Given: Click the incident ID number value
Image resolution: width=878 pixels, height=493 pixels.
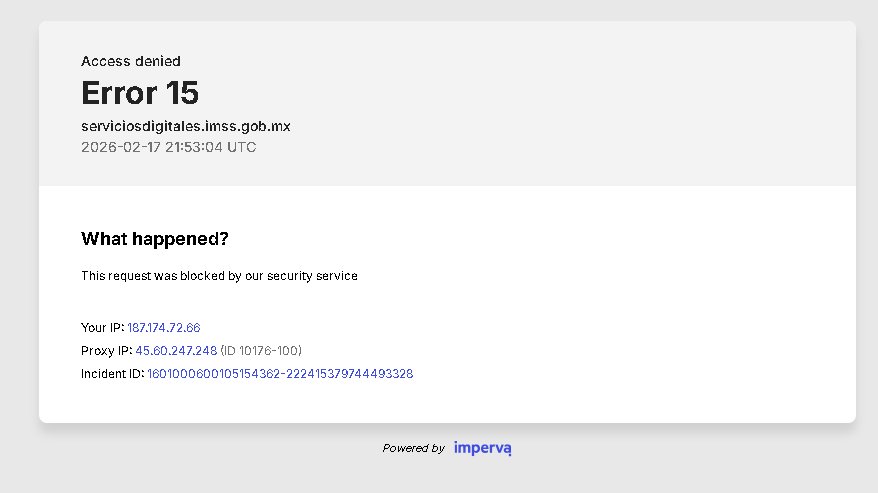Looking at the screenshot, I should (280, 374).
